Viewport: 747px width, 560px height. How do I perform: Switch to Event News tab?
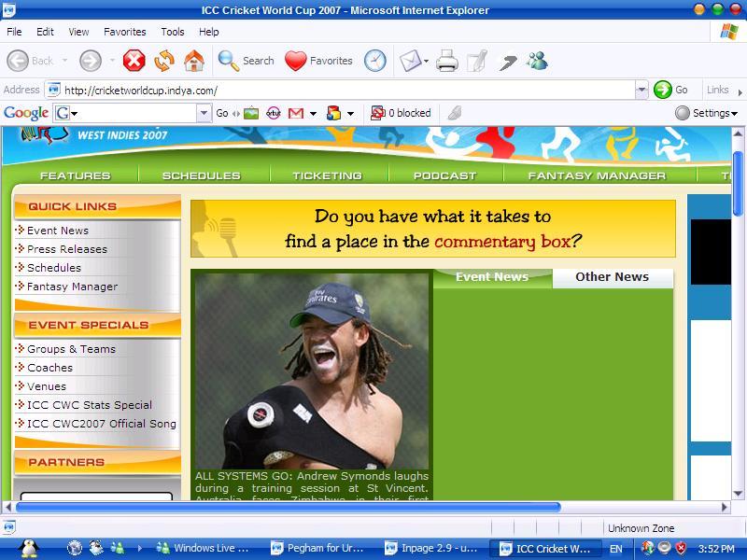tap(492, 277)
